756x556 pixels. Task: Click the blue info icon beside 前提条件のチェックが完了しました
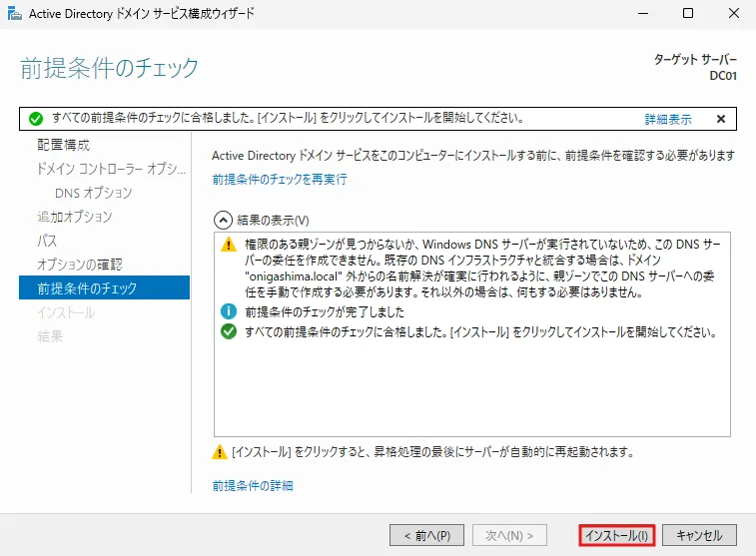coord(229,311)
